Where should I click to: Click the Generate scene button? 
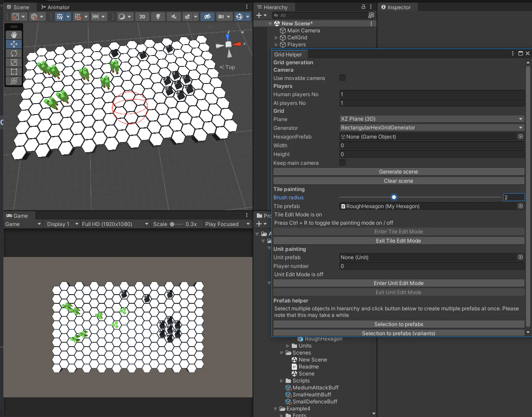(x=399, y=172)
